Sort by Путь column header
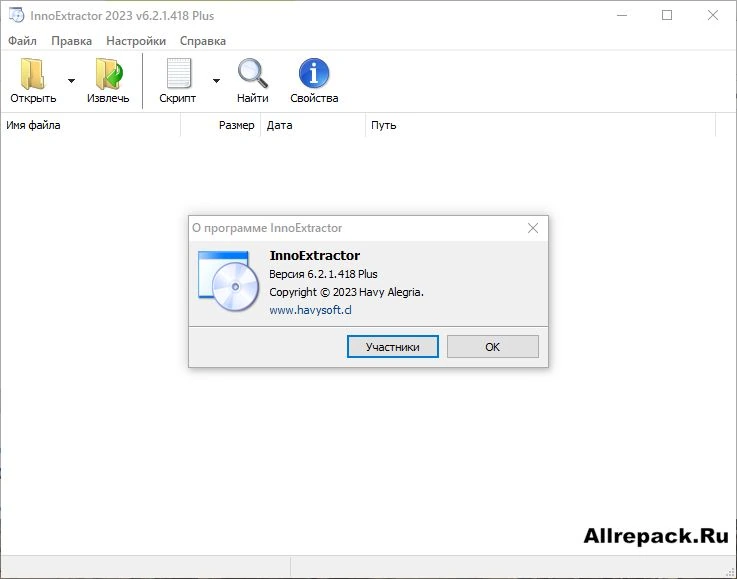 [541, 125]
